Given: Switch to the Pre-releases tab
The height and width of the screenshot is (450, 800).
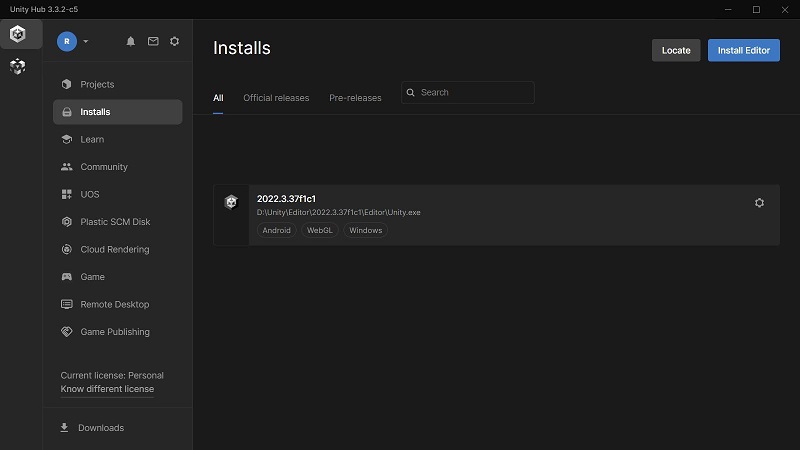Looking at the screenshot, I should click(355, 98).
